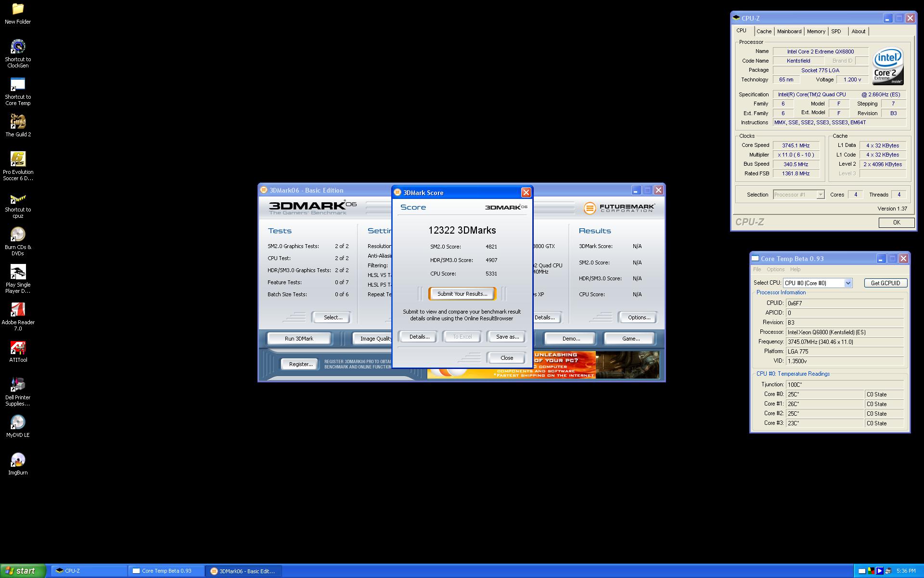Click Options button under Results
Viewport: 924px width, 578px height.
pos(639,317)
